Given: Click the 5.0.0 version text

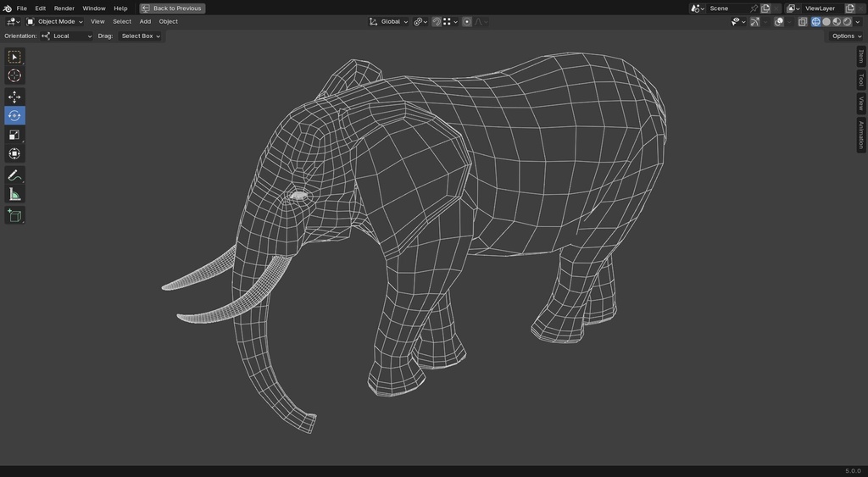Looking at the screenshot, I should 853,471.
